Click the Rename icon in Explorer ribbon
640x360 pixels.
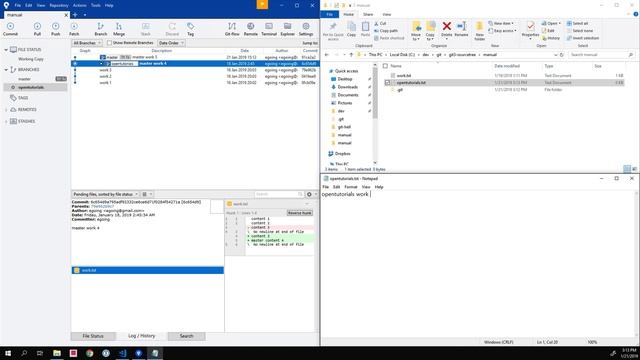pos(461,29)
